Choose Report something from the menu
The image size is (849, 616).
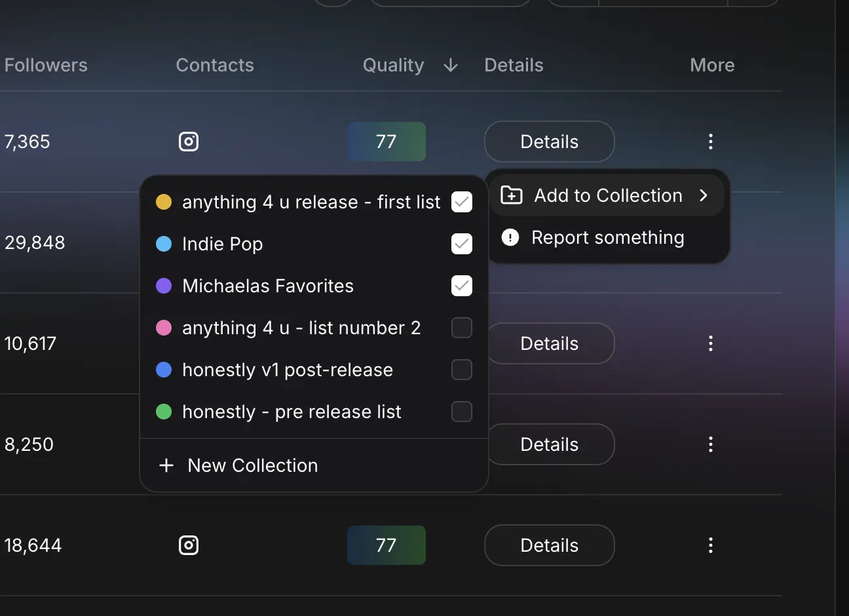607,237
